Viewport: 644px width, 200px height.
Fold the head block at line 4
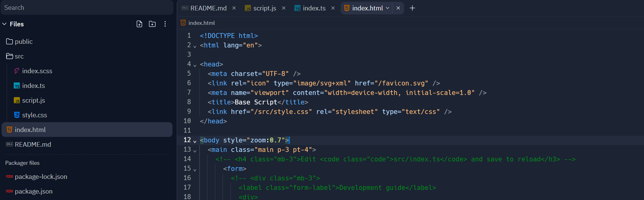[x=195, y=65]
